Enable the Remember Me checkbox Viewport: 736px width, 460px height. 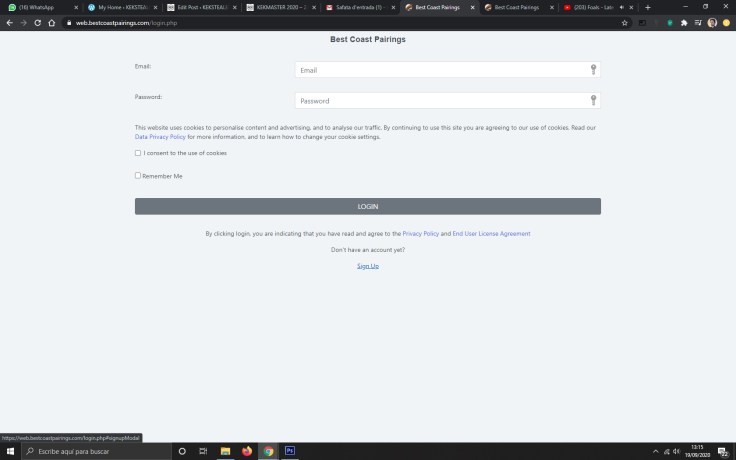[138, 175]
